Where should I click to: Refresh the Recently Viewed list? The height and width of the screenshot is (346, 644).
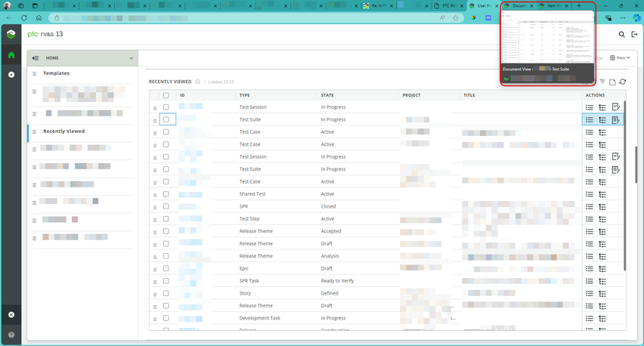622,82
